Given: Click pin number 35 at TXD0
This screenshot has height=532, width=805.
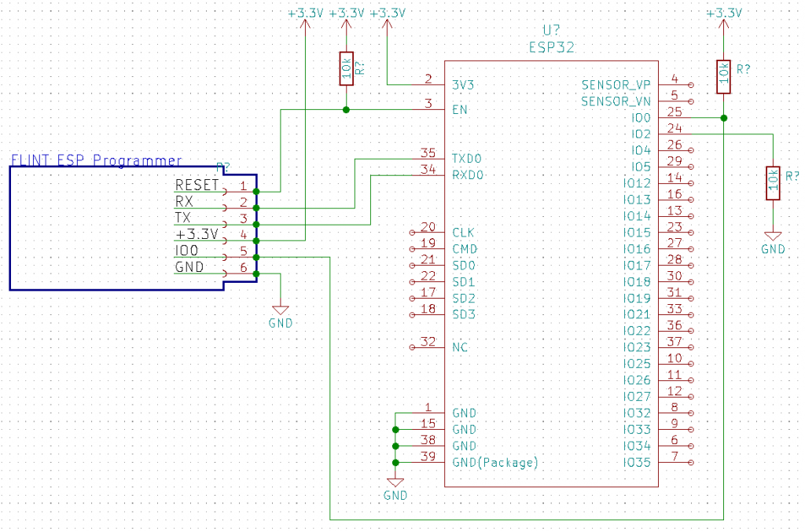Looking at the screenshot, I should pos(428,153).
